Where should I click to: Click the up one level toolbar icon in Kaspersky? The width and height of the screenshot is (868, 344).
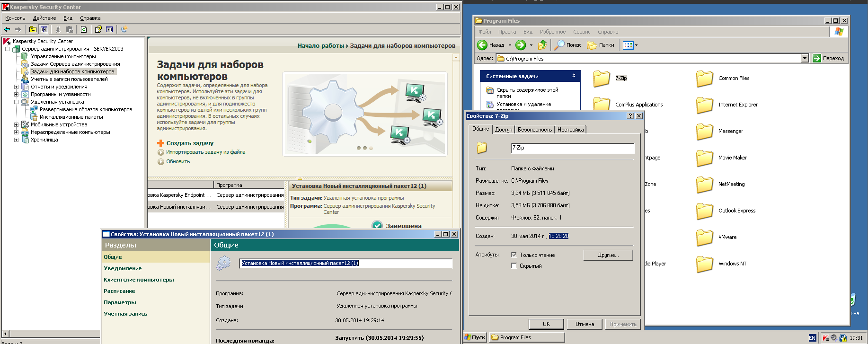click(33, 29)
